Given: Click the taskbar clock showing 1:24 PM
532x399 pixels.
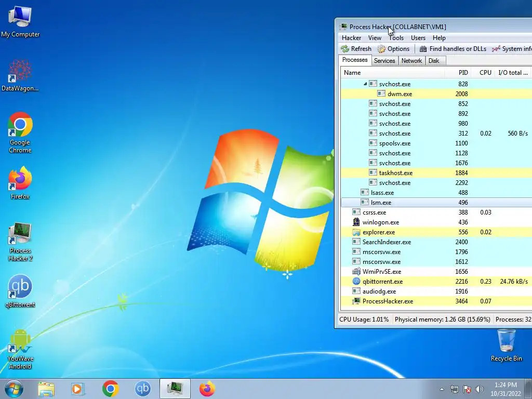Looking at the screenshot, I should pos(506,389).
